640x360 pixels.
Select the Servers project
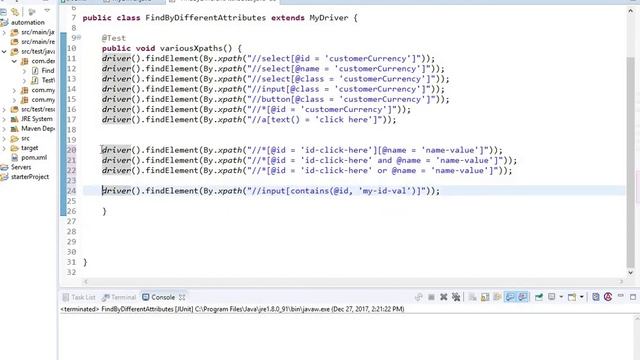click(21, 167)
